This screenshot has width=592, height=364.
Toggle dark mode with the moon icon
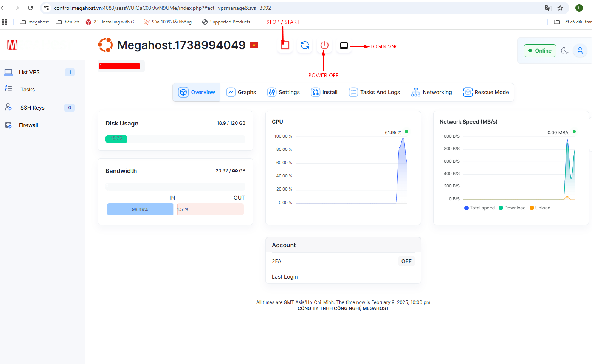[x=565, y=51]
